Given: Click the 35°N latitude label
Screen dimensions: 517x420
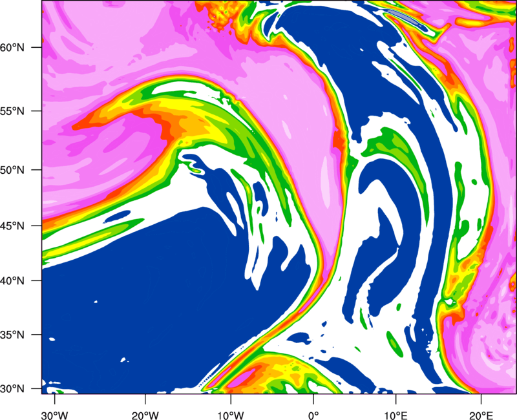Looking at the screenshot, I should (12, 335).
